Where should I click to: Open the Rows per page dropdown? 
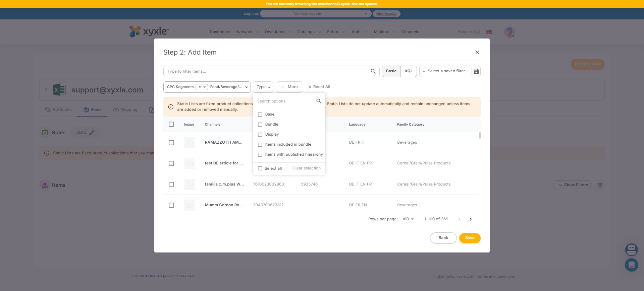coord(408,219)
